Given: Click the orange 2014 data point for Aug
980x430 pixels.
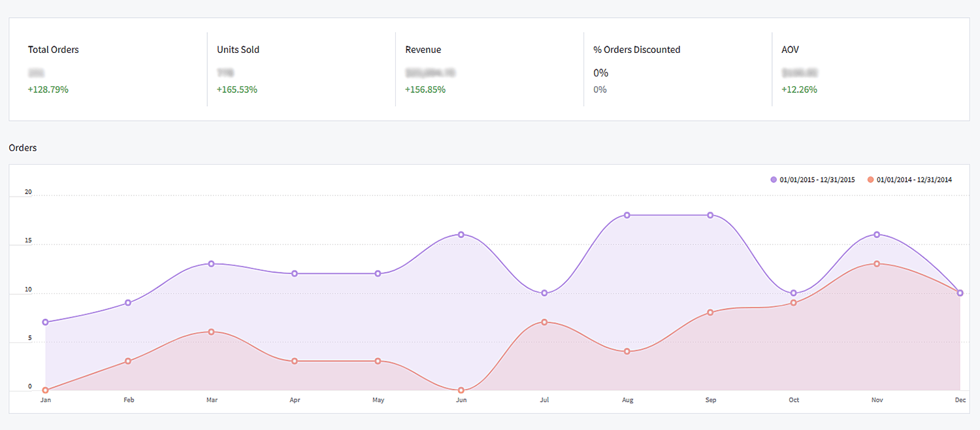Looking at the screenshot, I should pyautogui.click(x=627, y=352).
